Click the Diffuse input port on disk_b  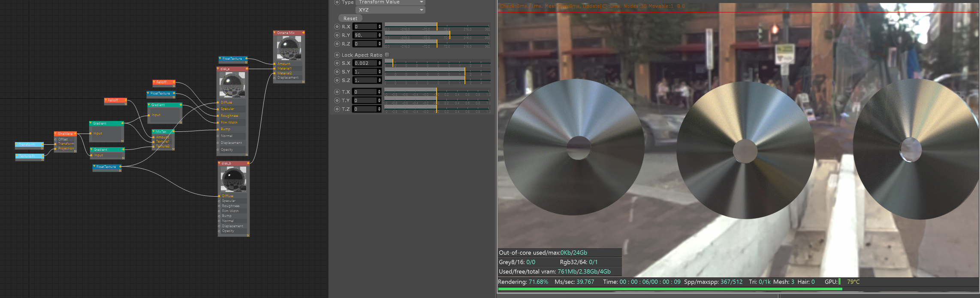219,196
